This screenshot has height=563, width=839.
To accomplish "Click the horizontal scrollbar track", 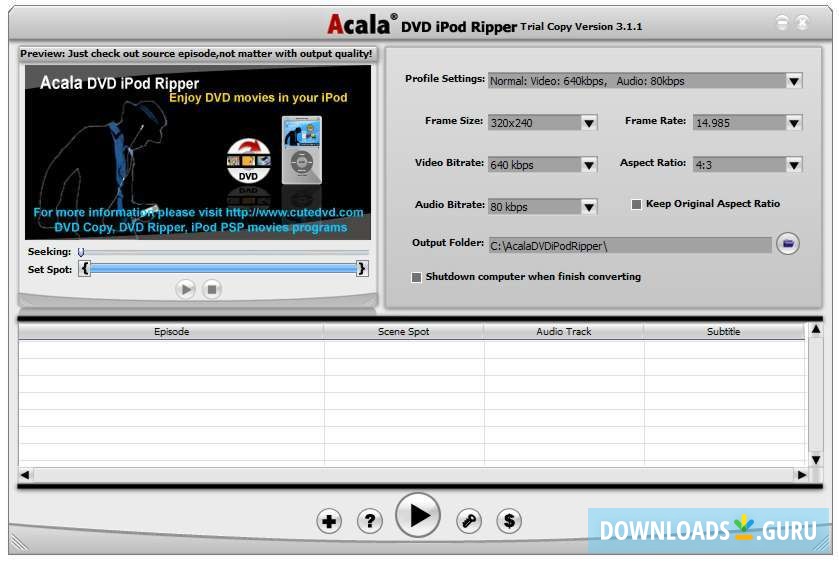I will pos(413,475).
